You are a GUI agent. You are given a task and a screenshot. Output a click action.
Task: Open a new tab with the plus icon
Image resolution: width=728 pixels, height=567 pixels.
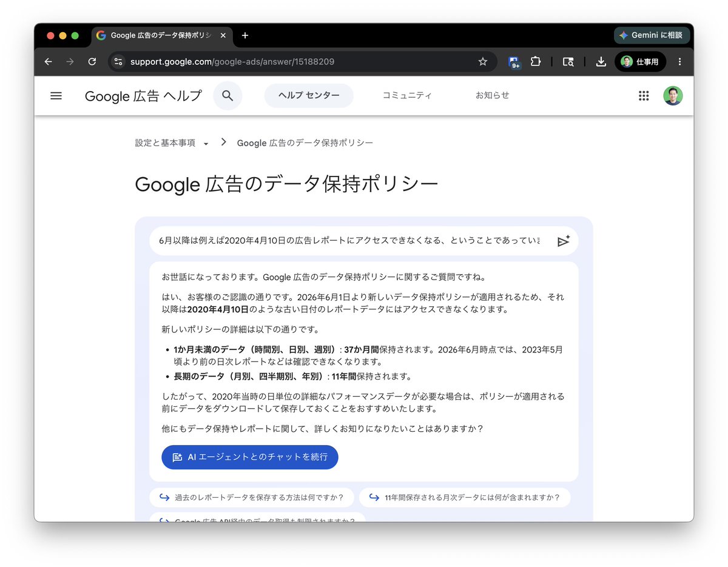pyautogui.click(x=245, y=35)
